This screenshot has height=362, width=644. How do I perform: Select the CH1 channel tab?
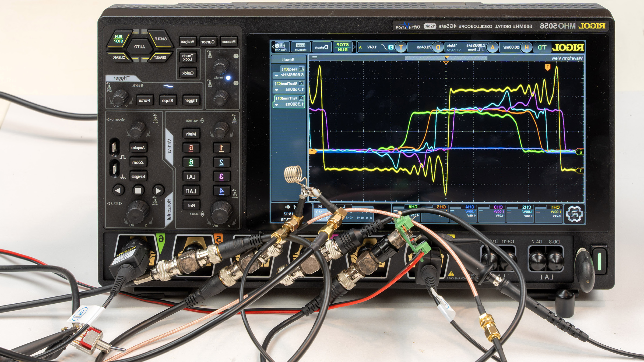pyautogui.click(x=549, y=214)
